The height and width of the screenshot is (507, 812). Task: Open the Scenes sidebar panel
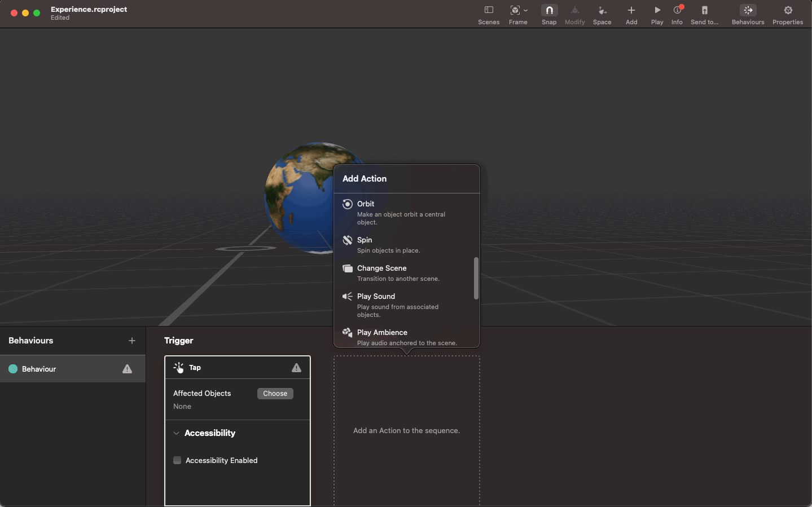tap(489, 10)
